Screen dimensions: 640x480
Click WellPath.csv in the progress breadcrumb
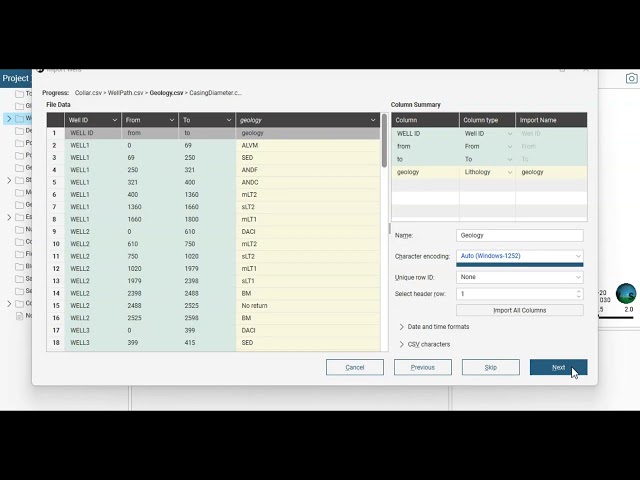[125, 93]
